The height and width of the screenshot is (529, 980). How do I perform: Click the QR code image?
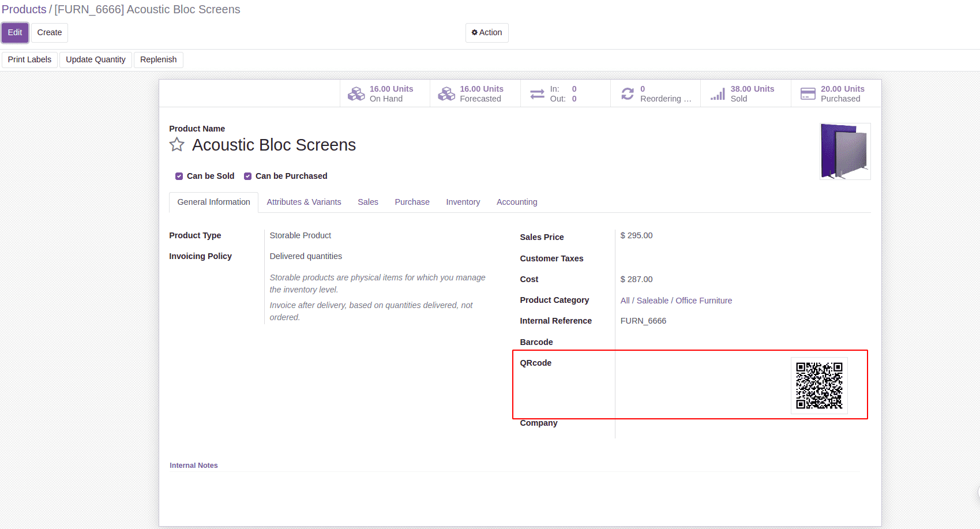[x=819, y=385]
